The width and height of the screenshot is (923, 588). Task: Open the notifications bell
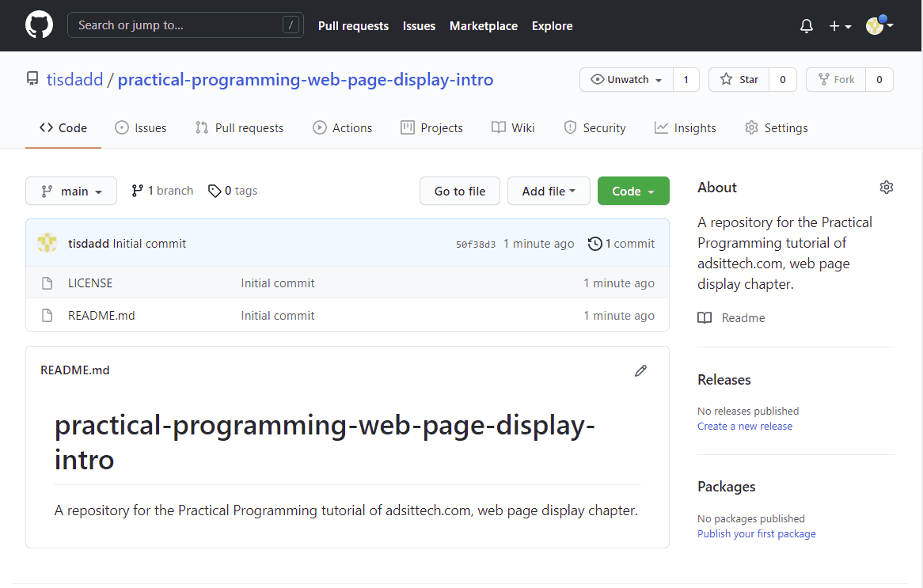tap(806, 25)
